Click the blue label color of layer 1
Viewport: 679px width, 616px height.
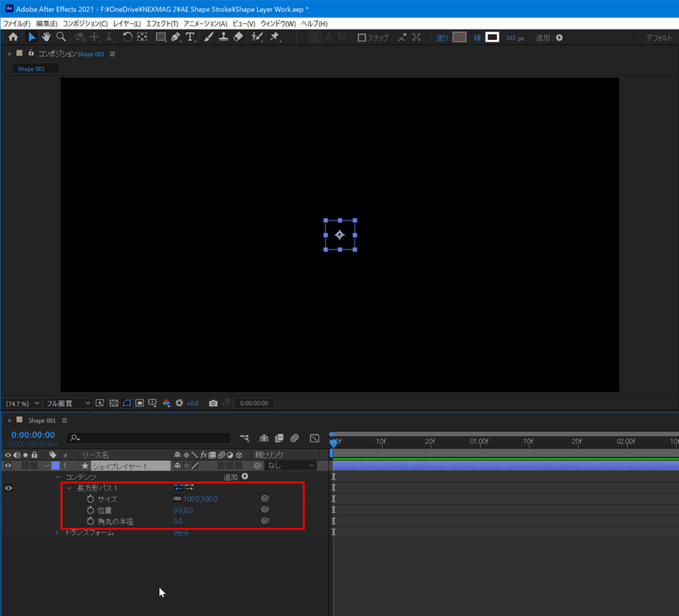(x=55, y=466)
